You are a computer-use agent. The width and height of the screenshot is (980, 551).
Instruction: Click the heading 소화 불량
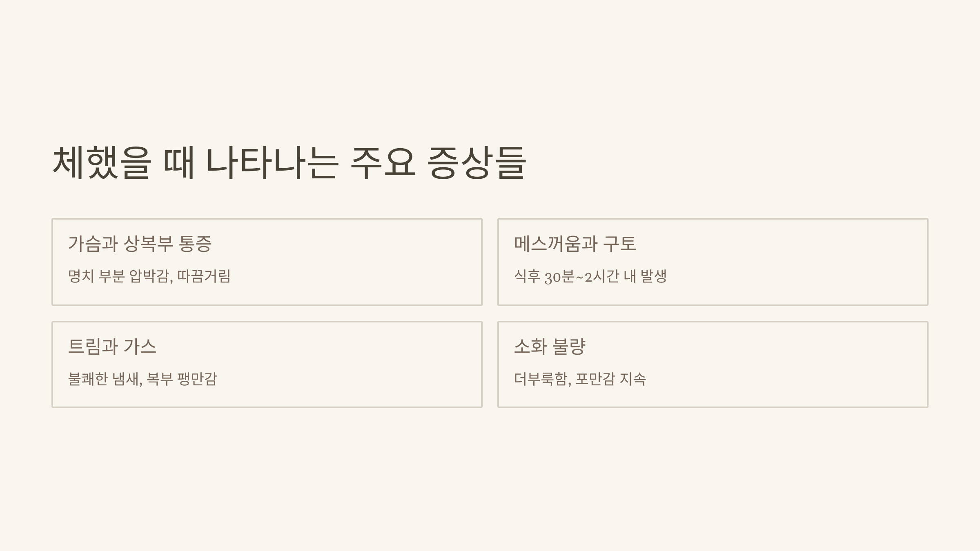(x=550, y=347)
